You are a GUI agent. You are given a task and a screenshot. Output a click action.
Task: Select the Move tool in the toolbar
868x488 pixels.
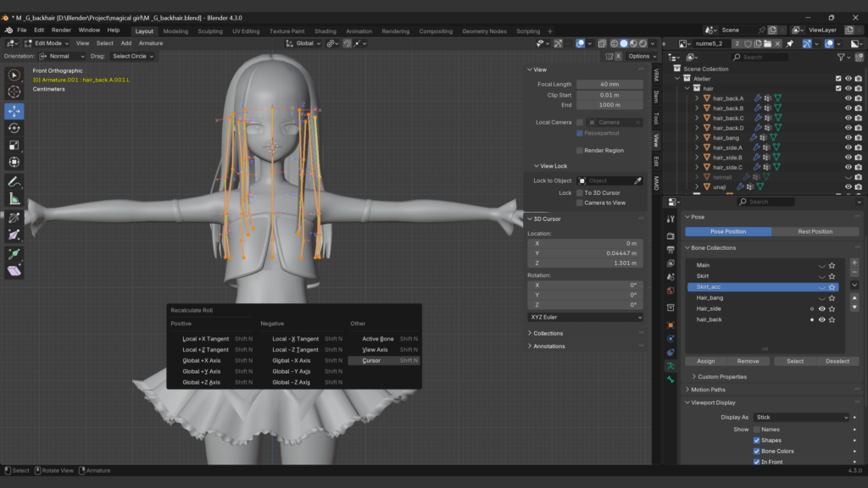tap(14, 111)
